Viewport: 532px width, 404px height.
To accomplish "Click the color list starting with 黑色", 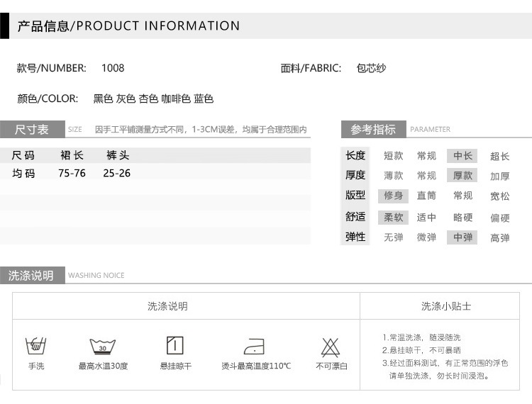I will click(153, 99).
